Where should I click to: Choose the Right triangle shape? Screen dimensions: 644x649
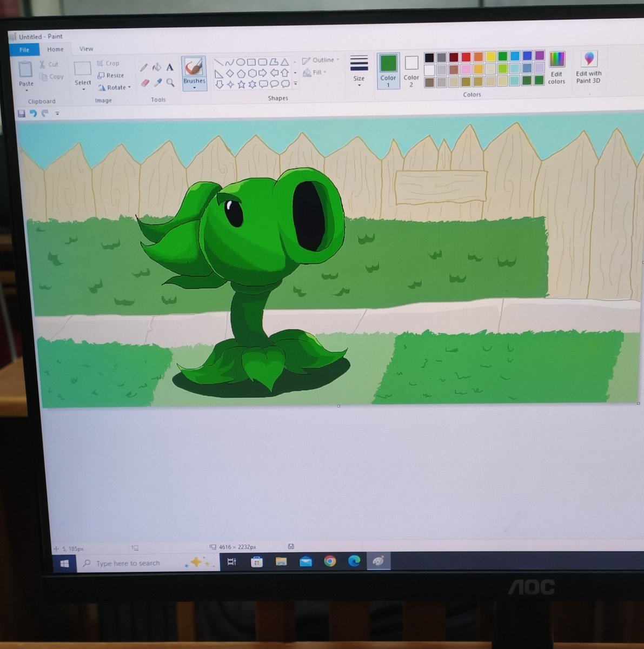[218, 74]
